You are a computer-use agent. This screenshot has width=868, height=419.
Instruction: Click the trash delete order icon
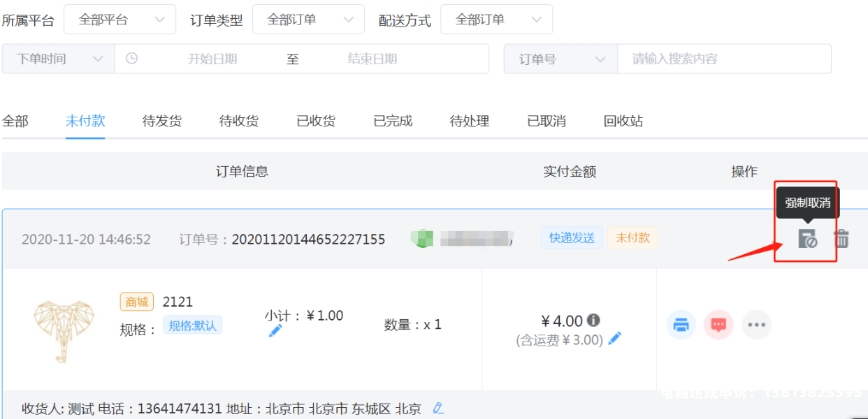click(841, 239)
